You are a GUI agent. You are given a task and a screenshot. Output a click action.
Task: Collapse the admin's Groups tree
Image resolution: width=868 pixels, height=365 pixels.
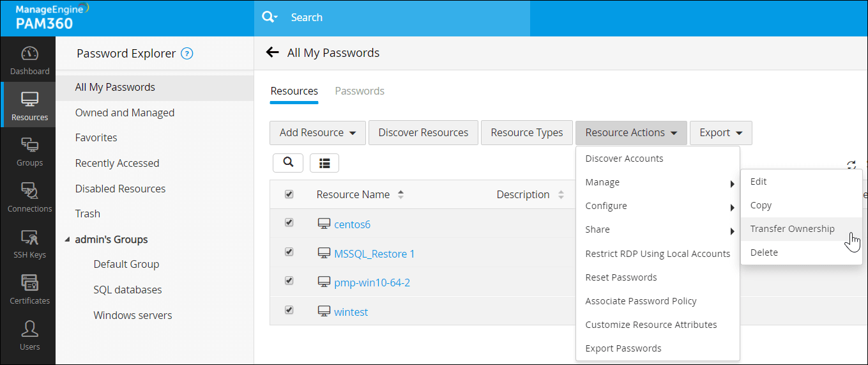[x=66, y=240]
